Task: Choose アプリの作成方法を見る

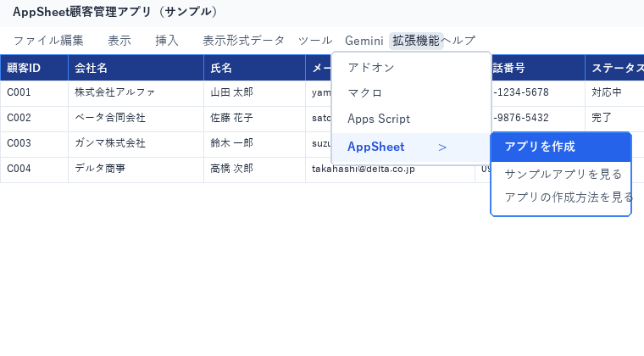Action: tap(561, 197)
